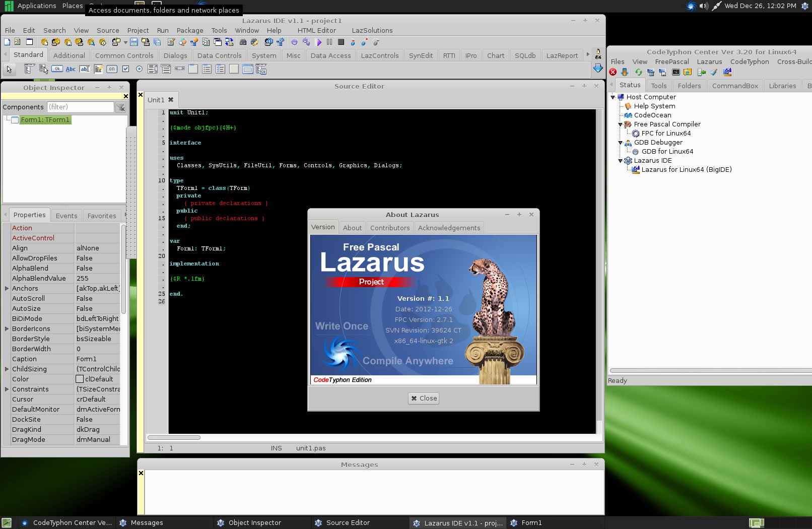The width and height of the screenshot is (812, 529).
Task: Select the TPanel component icon
Action: pos(234,69)
